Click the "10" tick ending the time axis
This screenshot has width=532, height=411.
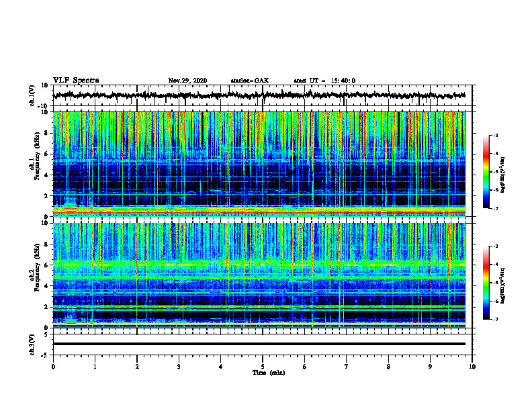click(x=472, y=367)
